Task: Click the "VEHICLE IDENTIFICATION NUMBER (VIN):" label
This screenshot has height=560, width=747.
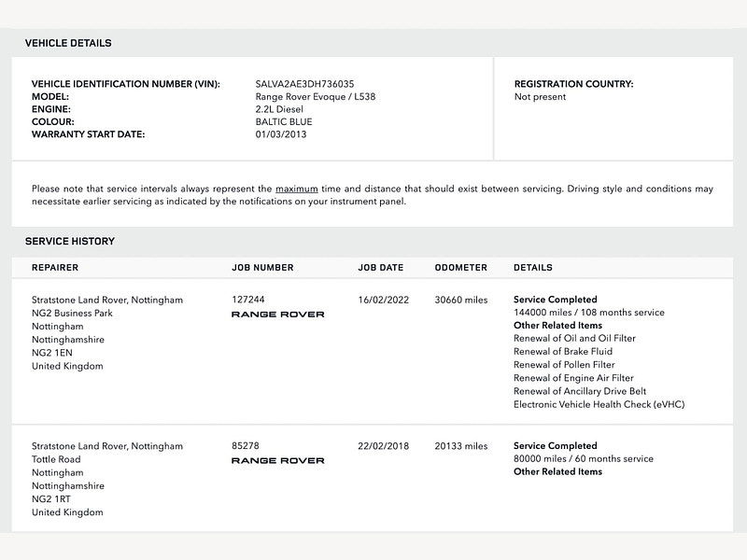Action: [126, 84]
